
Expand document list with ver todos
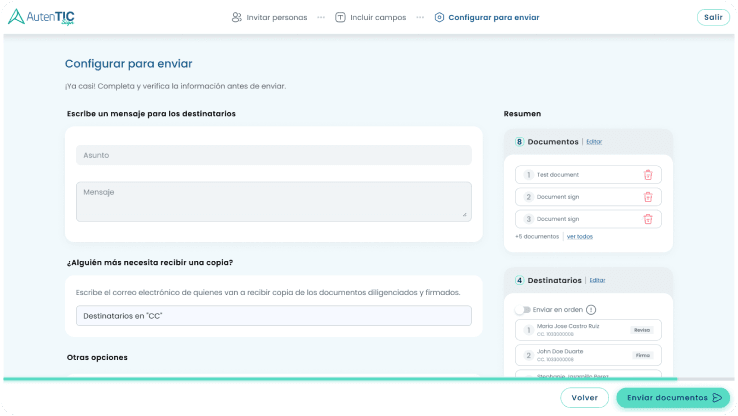pyautogui.click(x=580, y=237)
